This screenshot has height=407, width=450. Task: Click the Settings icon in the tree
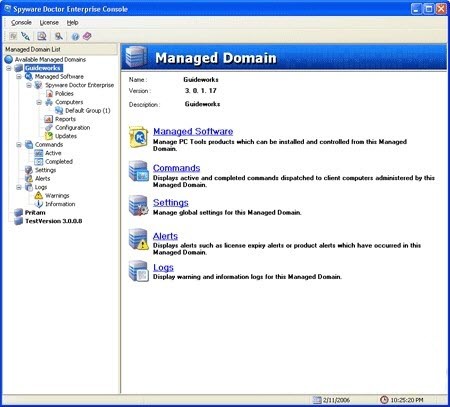29,170
